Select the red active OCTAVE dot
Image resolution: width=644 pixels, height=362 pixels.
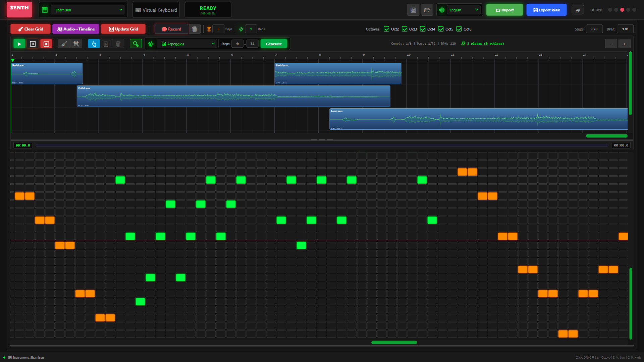click(622, 10)
